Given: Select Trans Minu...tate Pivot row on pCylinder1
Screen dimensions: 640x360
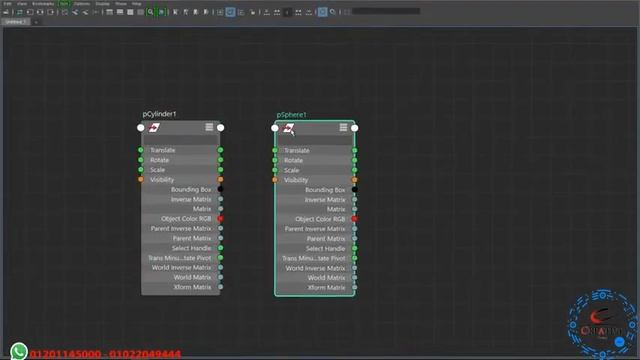Looking at the screenshot, I should point(180,258).
